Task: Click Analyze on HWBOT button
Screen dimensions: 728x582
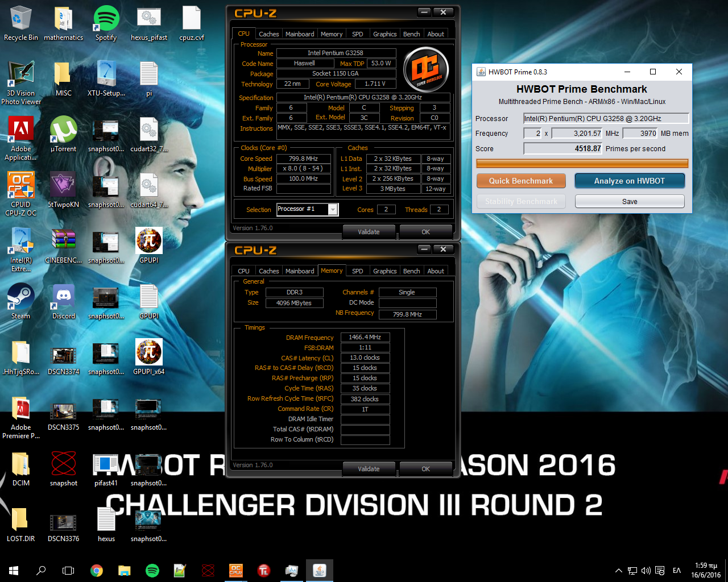Action: pyautogui.click(x=630, y=181)
